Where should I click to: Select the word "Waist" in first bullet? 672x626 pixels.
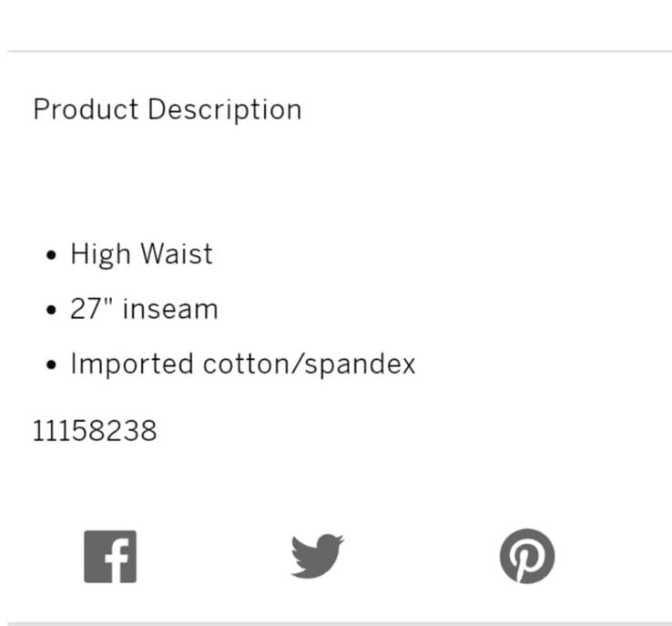[177, 253]
